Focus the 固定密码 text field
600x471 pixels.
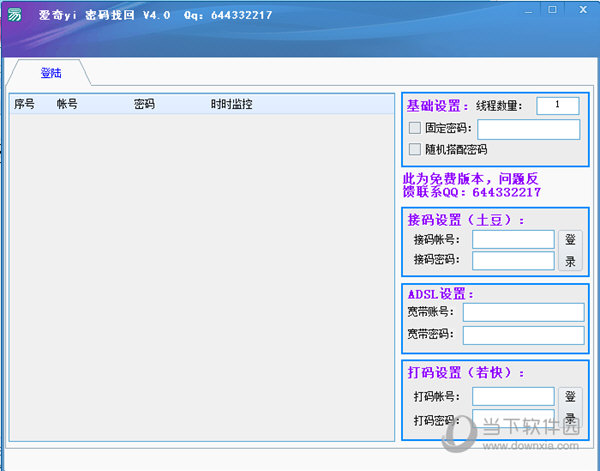pos(528,129)
